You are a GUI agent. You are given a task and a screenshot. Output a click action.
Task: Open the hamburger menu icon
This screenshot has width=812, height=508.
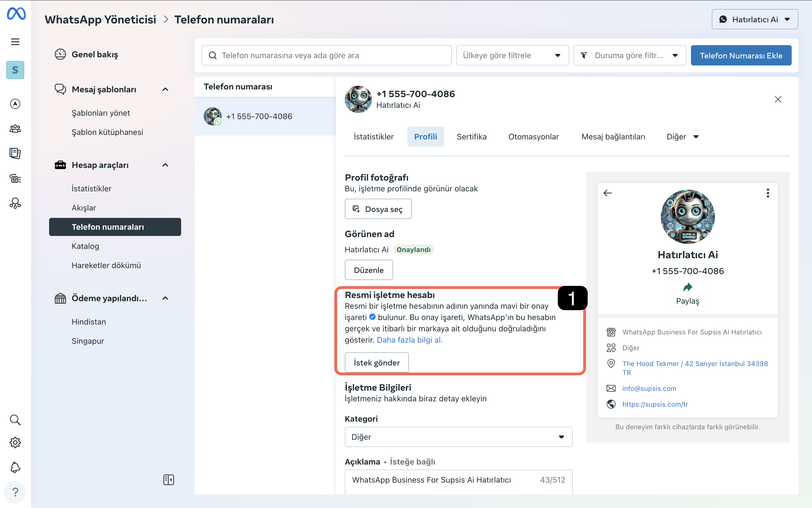pyautogui.click(x=15, y=42)
